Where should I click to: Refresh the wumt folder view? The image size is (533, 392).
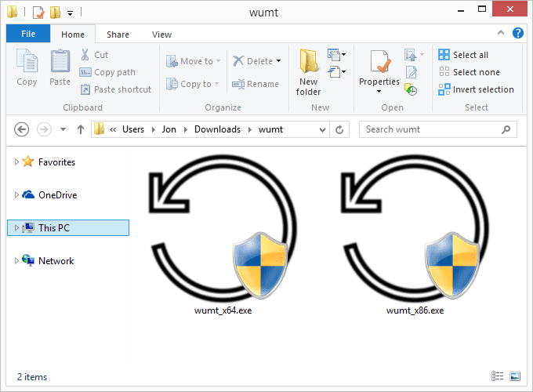[x=339, y=129]
